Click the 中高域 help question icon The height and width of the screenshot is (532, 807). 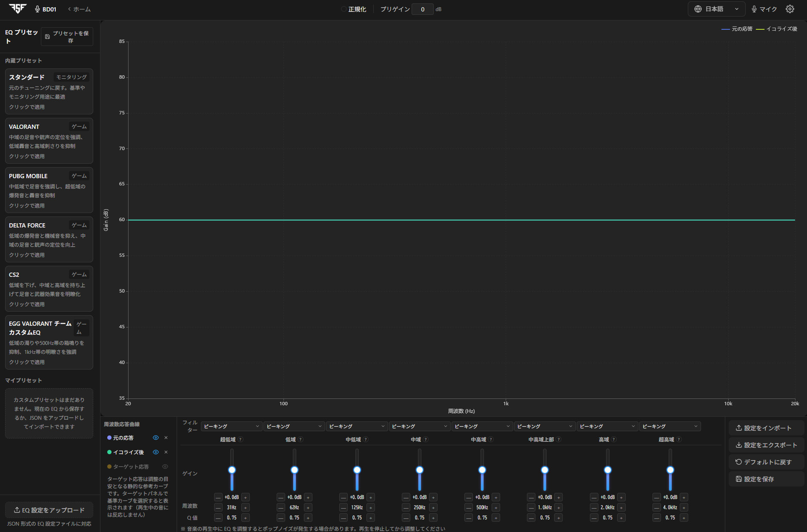pos(491,439)
